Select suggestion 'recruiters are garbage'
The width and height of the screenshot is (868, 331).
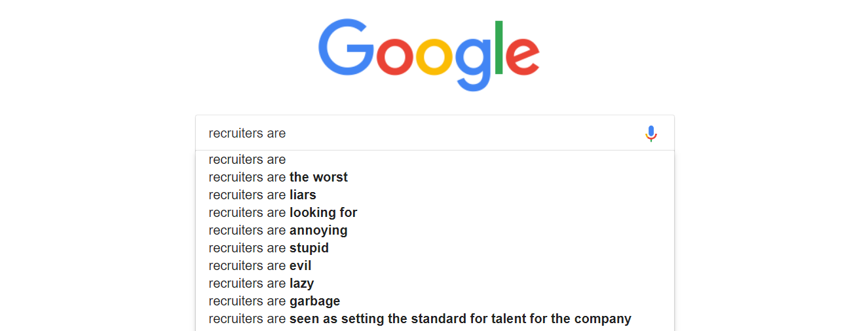(x=274, y=301)
